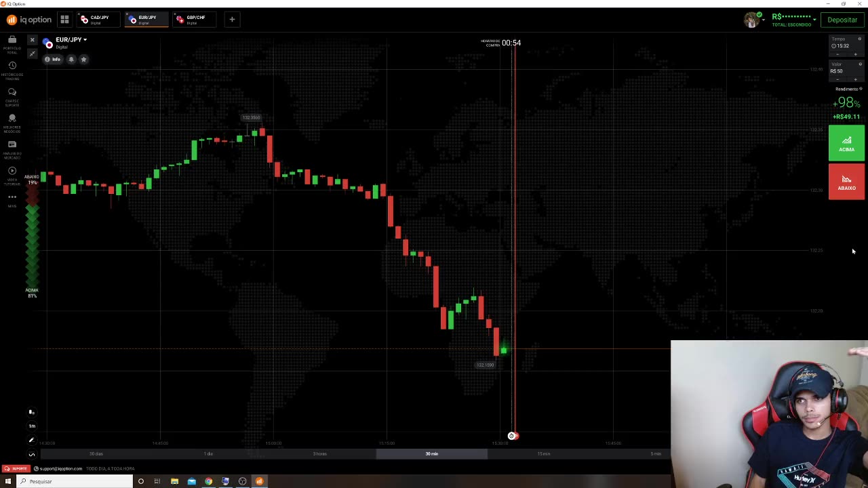868x488 pixels.
Task: Open the IQ Option taskbar icon
Action: pyautogui.click(x=259, y=481)
